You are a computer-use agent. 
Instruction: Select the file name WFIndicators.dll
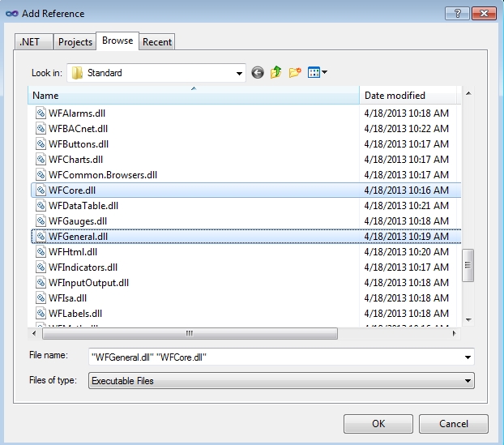click(x=83, y=267)
